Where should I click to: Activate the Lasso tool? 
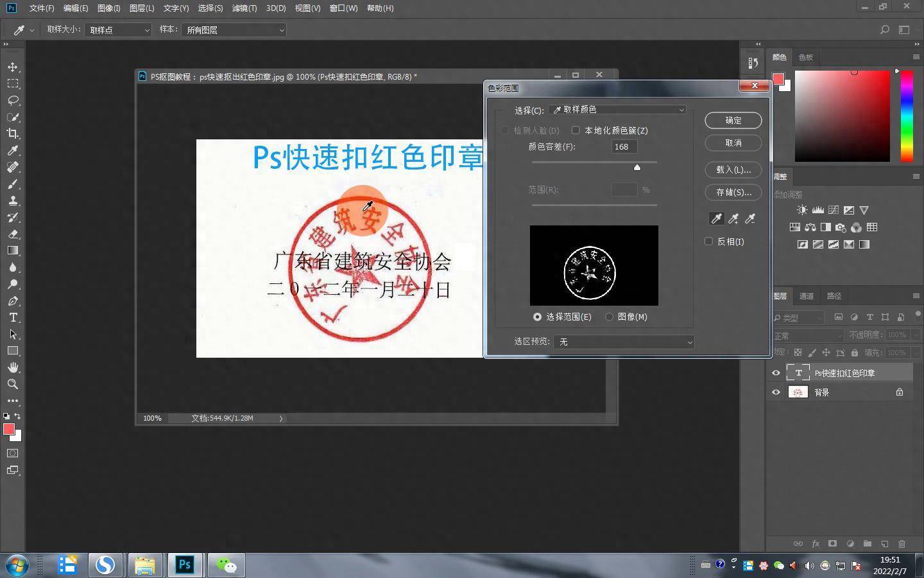click(x=13, y=100)
